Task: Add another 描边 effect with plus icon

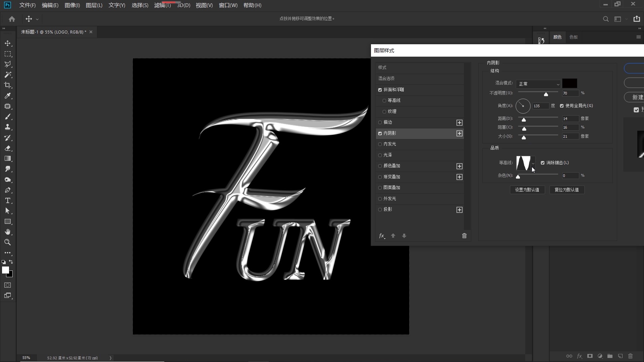Action: click(459, 123)
